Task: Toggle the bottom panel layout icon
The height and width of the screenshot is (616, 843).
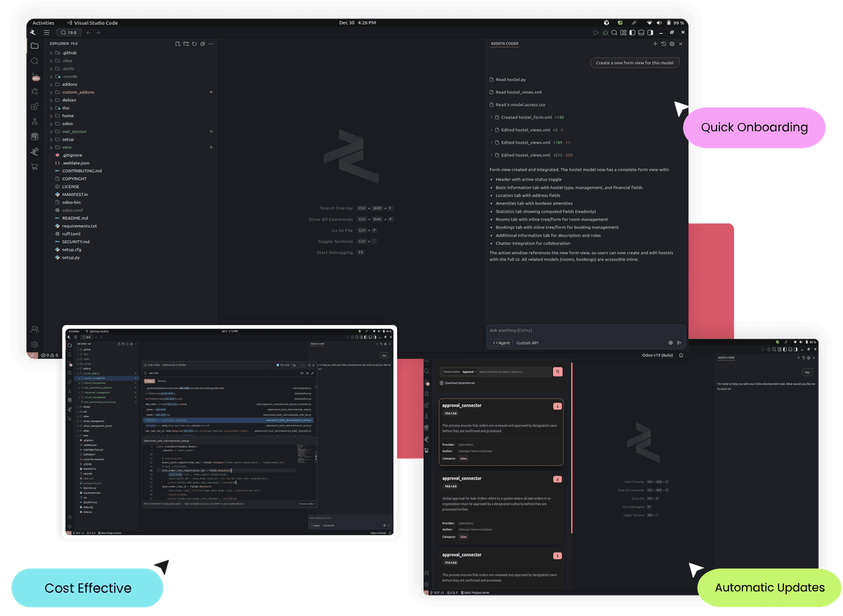Action: pos(640,32)
